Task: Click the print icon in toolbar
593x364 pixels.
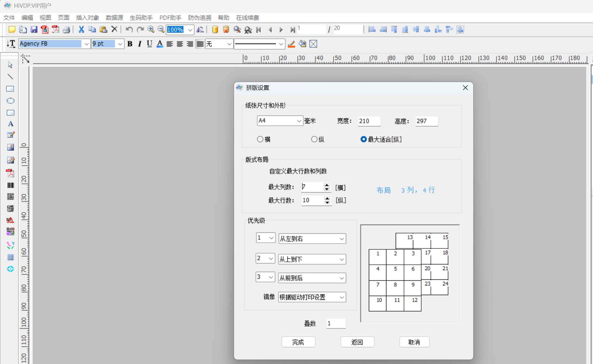Action: tap(66, 30)
